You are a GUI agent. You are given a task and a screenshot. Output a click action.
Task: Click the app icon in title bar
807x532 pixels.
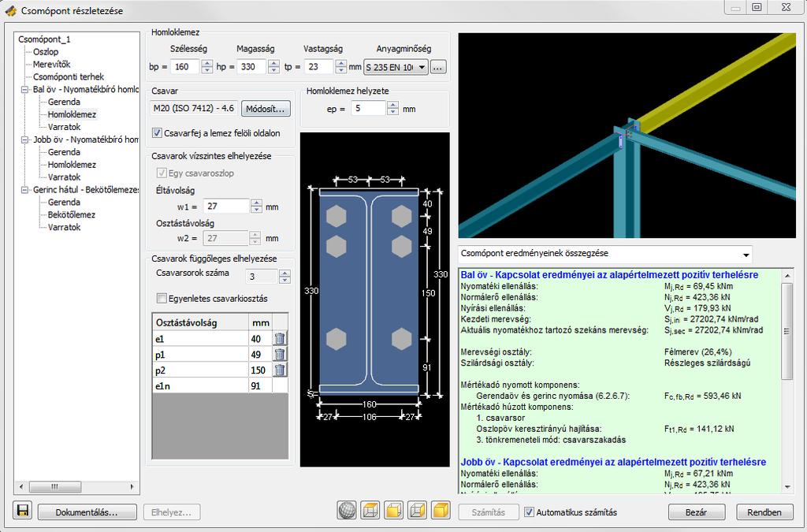(x=11, y=10)
